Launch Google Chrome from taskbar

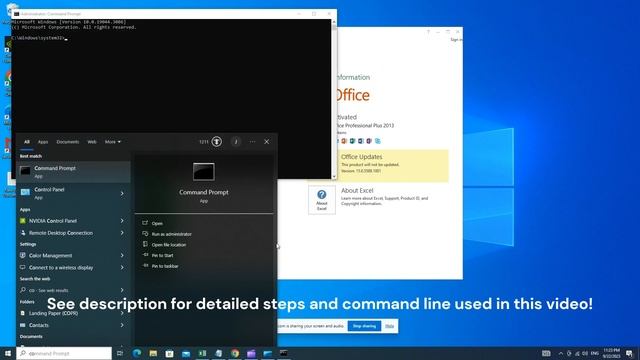point(235,353)
